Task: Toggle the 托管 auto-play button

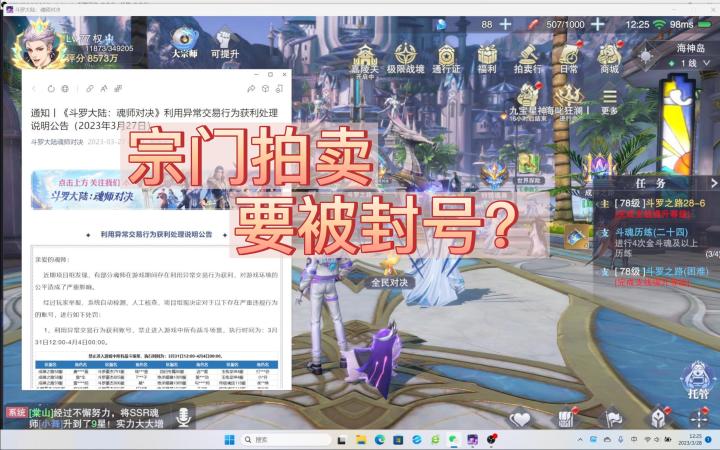Action: (698, 379)
